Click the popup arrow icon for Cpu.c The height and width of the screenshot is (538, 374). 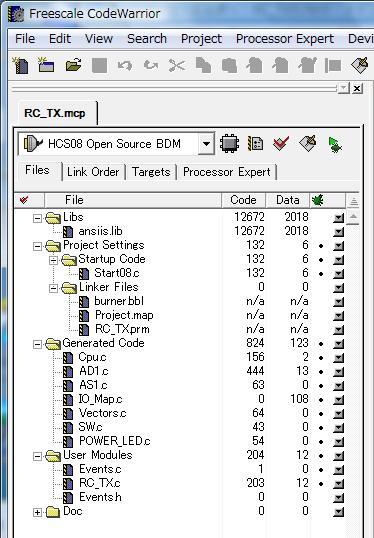click(339, 358)
